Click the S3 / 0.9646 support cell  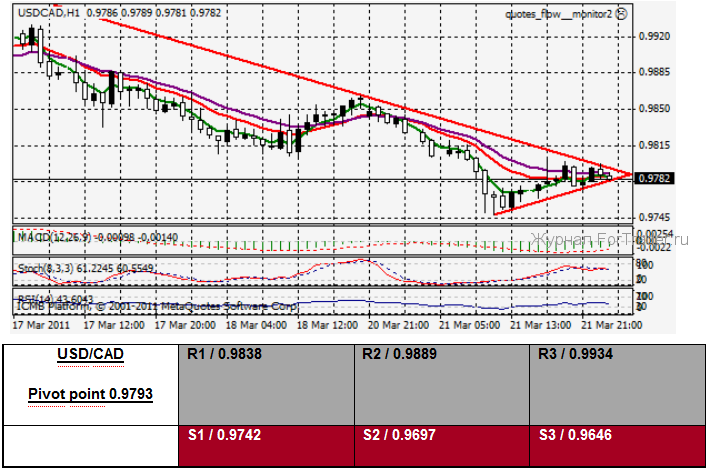coord(617,446)
